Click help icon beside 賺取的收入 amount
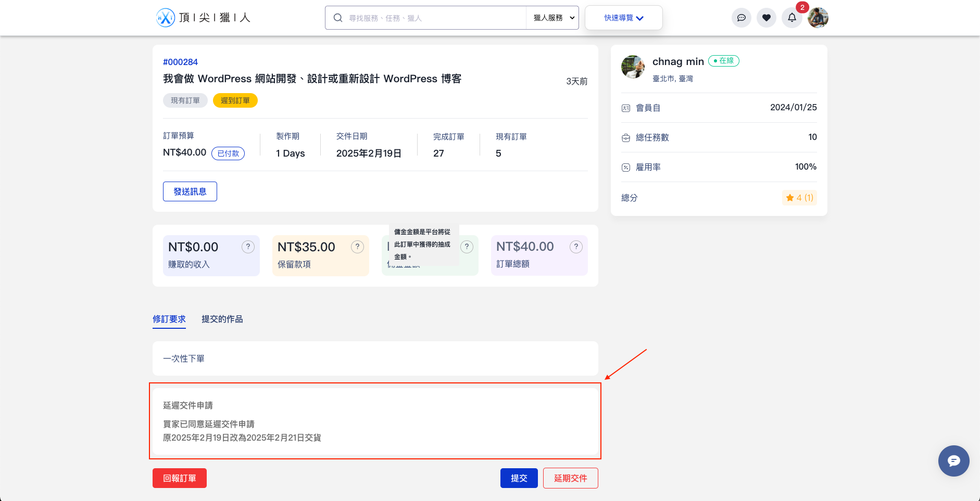This screenshot has width=980, height=501. [248, 247]
